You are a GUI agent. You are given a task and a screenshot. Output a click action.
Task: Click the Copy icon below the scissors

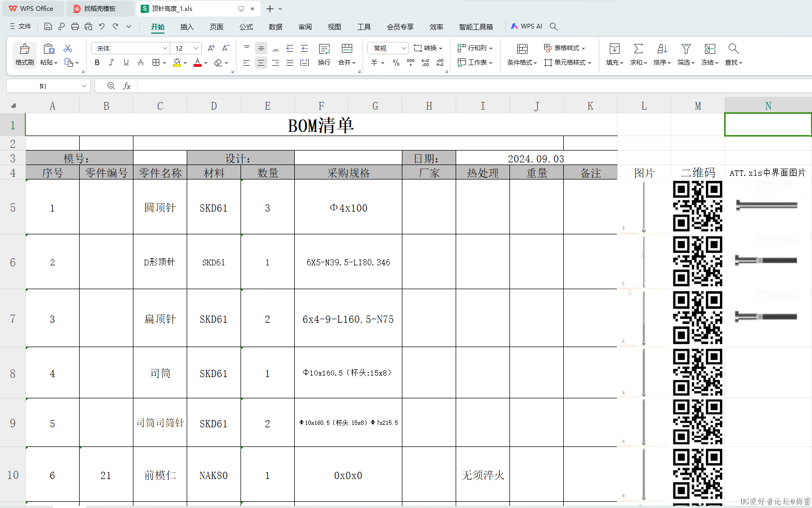[x=69, y=63]
